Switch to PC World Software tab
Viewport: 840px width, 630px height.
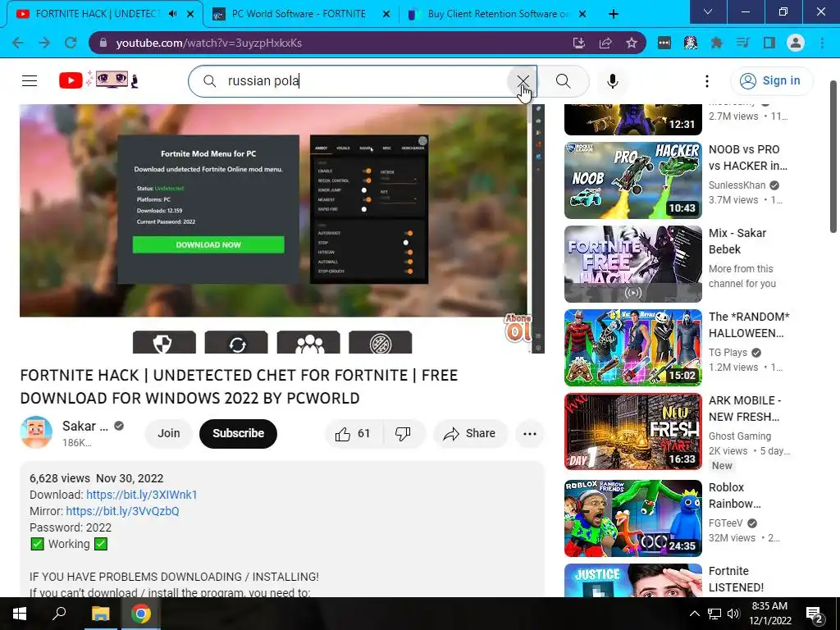click(x=299, y=14)
